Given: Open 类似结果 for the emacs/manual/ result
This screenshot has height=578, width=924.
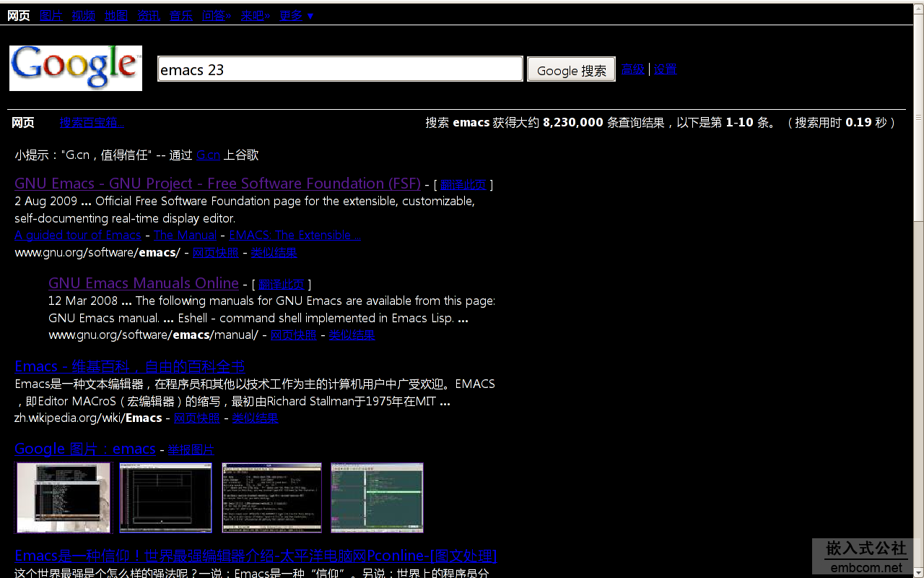Looking at the screenshot, I should 352,335.
